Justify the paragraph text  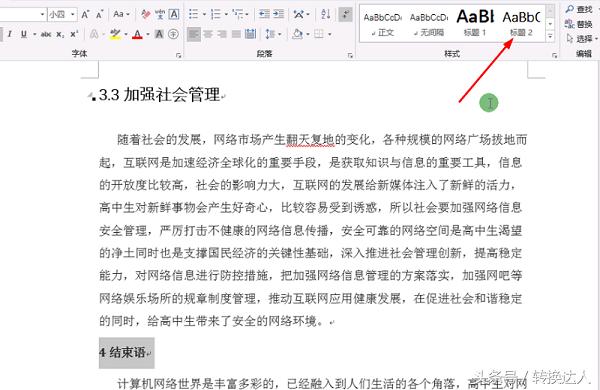[x=236, y=34]
